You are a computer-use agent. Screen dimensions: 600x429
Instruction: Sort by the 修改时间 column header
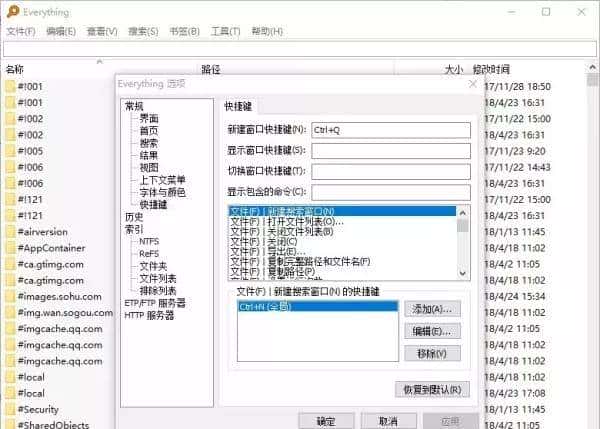491,70
